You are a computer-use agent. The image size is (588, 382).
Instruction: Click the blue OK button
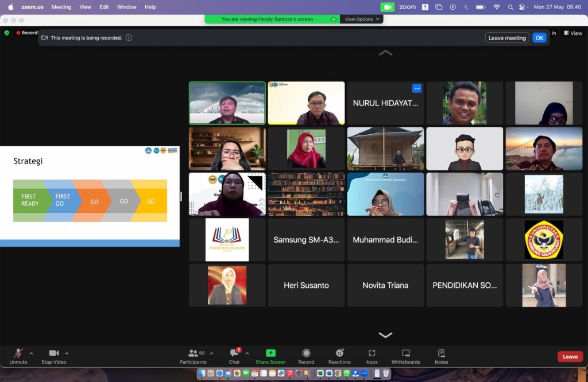point(539,38)
